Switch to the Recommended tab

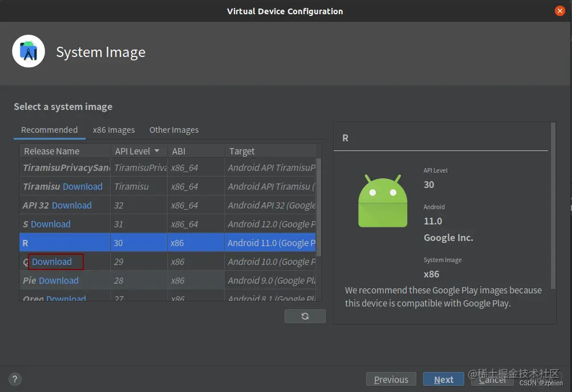(49, 130)
